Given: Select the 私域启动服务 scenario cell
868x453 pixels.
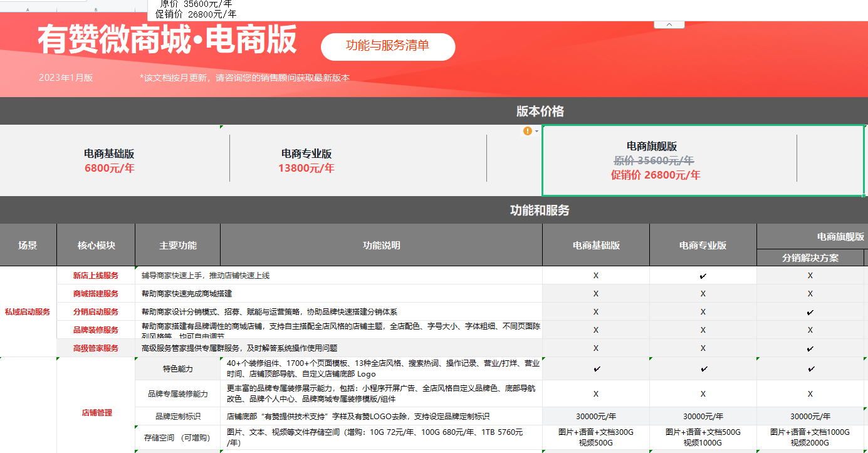Looking at the screenshot, I should tap(28, 311).
